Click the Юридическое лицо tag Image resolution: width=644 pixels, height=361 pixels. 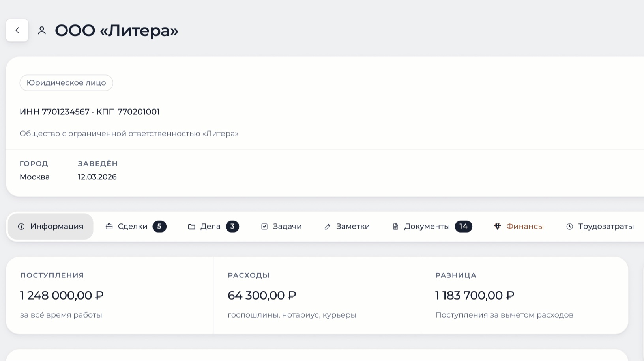(x=66, y=83)
